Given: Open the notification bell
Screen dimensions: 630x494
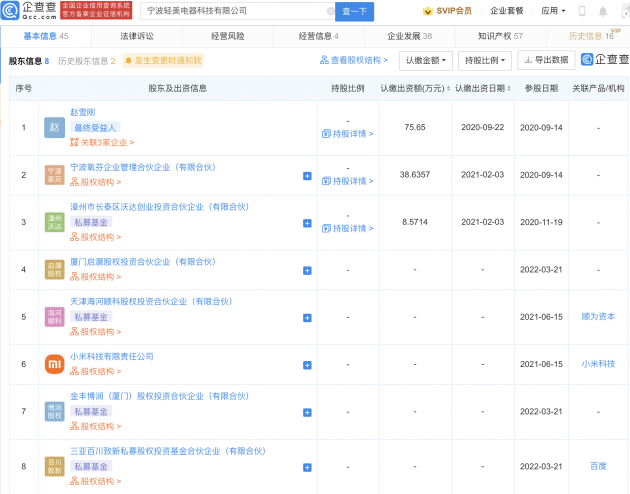Looking at the screenshot, I should click(x=603, y=12).
